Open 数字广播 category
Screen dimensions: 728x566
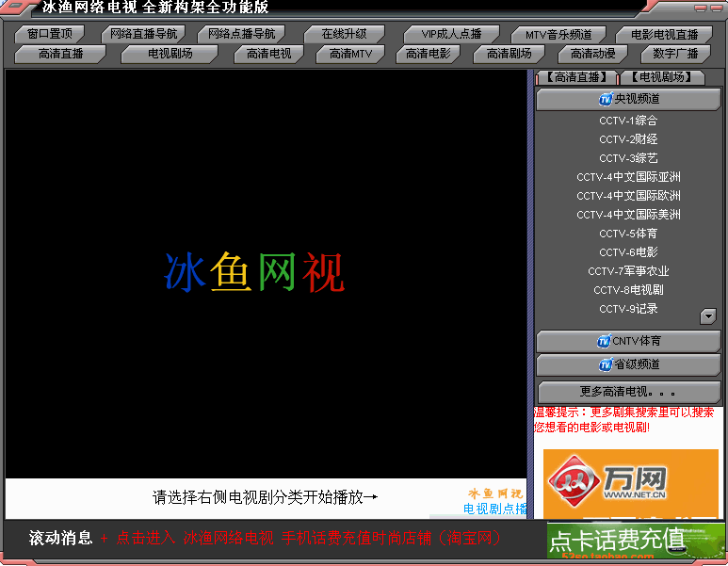click(x=675, y=54)
